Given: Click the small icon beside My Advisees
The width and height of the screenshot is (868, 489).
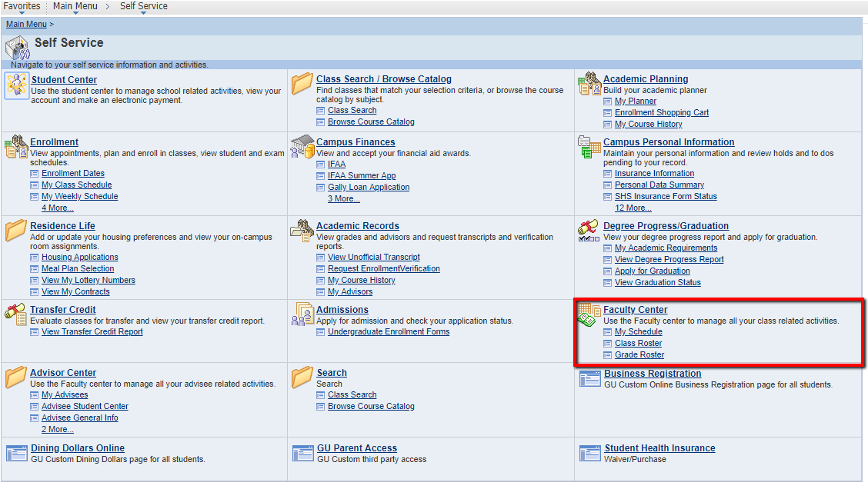Looking at the screenshot, I should point(35,395).
